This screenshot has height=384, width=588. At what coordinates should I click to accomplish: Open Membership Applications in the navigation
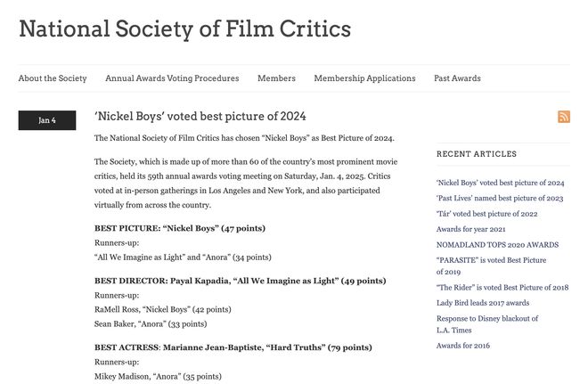click(x=364, y=78)
